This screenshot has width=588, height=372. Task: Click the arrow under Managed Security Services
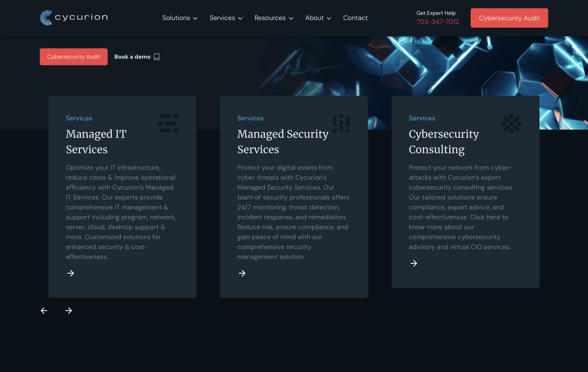[242, 273]
